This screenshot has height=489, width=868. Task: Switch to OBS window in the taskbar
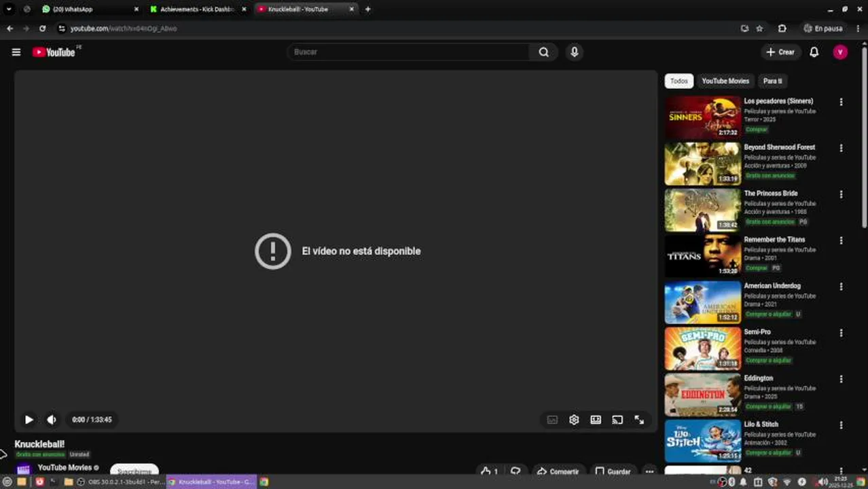pos(120,482)
